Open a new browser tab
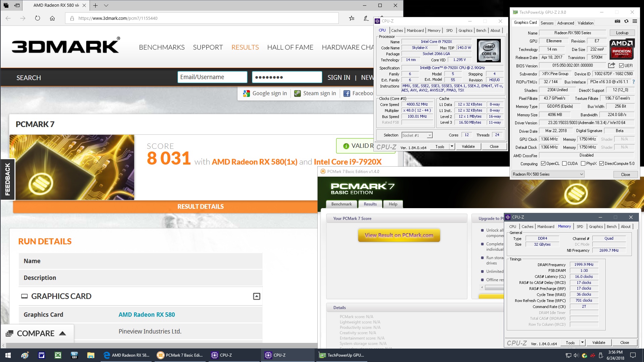 (95, 5)
